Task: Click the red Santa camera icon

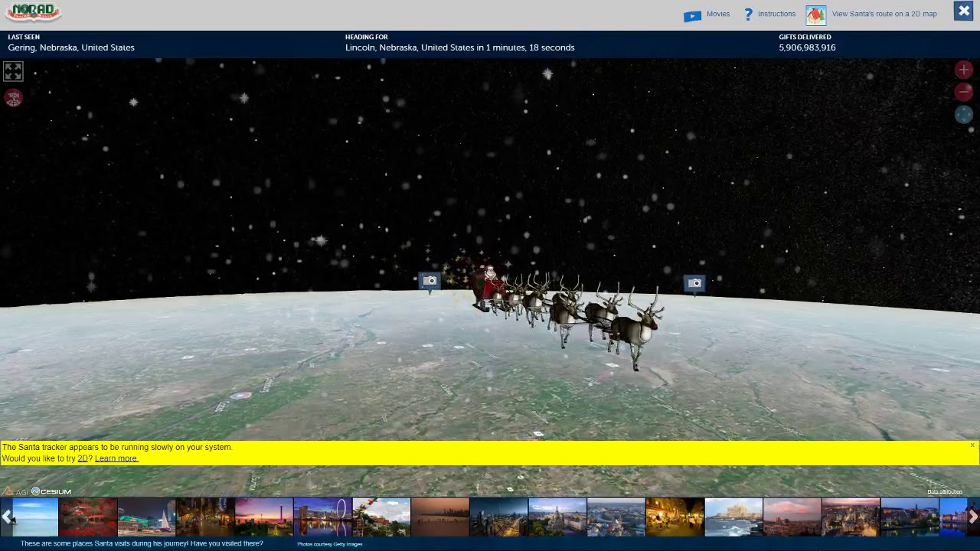Action: pos(13,97)
